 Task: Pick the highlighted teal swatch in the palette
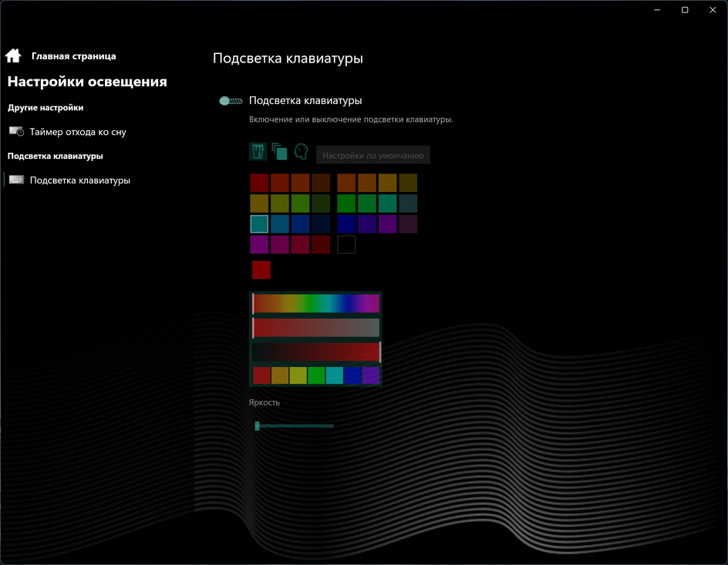[x=259, y=224]
